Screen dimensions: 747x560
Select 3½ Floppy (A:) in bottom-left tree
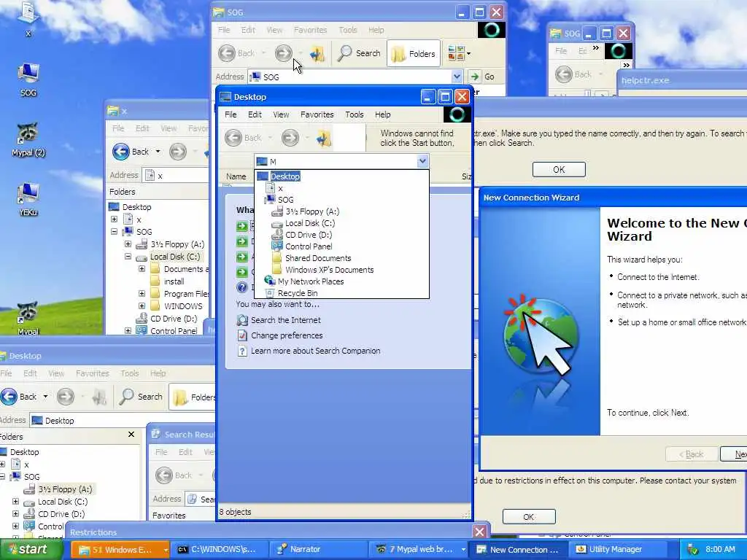(x=65, y=489)
